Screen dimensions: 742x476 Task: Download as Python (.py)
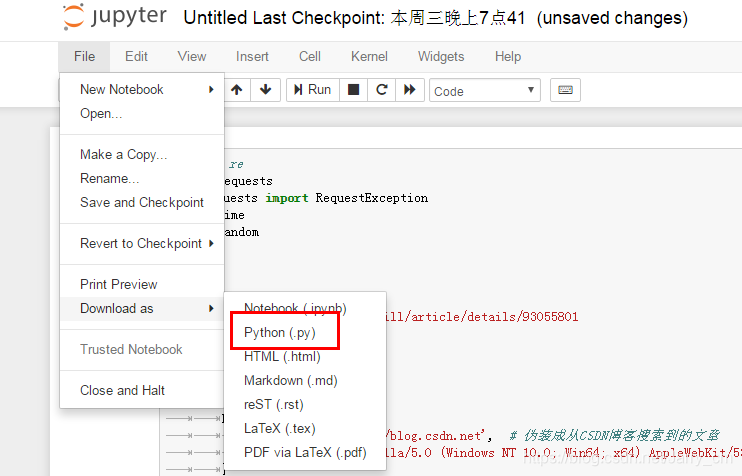[305, 333]
